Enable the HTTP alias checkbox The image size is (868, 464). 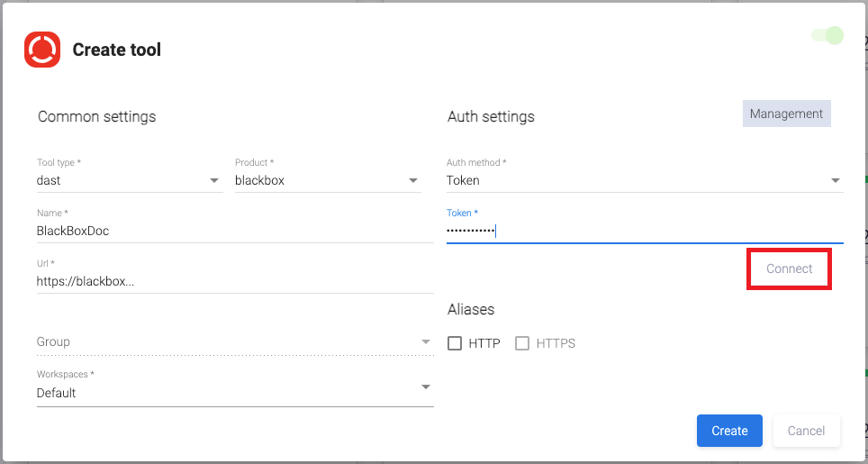(x=455, y=343)
